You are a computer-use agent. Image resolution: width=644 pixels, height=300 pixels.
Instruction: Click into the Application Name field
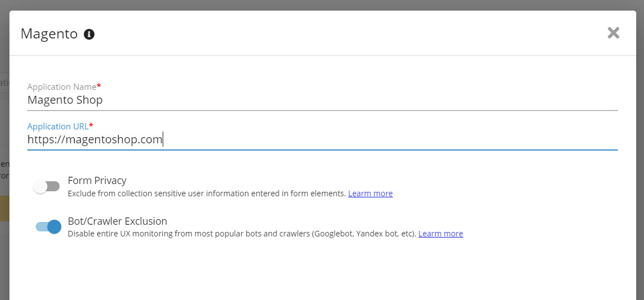click(322, 100)
